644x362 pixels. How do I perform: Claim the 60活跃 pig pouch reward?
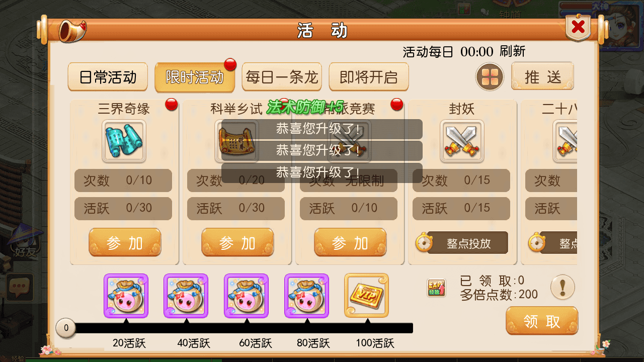(x=247, y=296)
